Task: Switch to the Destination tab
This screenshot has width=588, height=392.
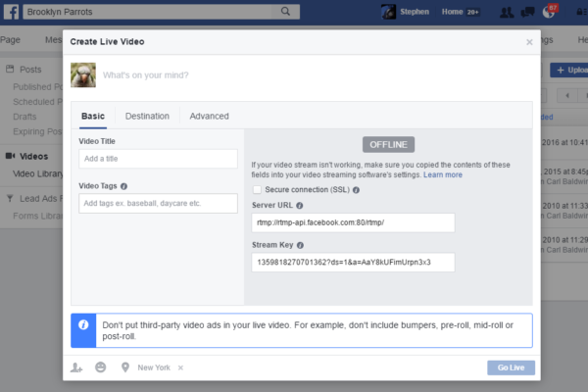Action: (x=147, y=117)
